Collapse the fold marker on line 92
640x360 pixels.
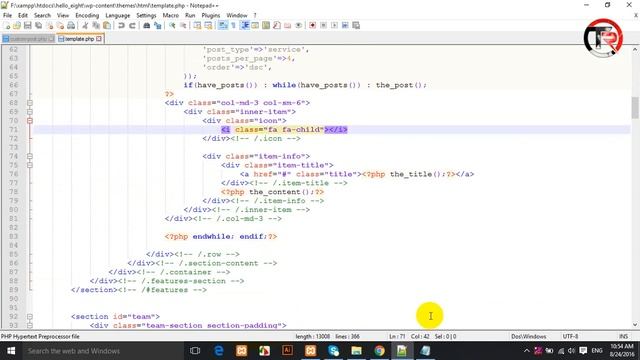point(30,317)
